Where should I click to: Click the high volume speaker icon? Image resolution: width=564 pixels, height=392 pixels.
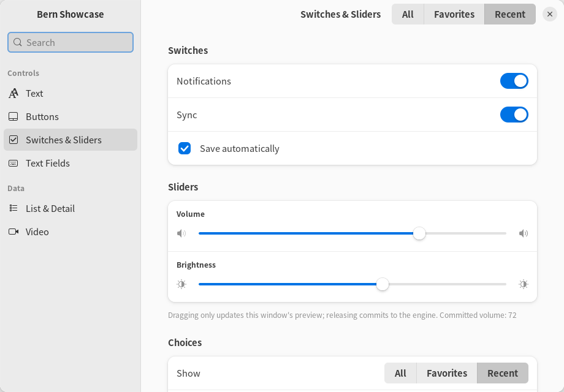pos(524,233)
